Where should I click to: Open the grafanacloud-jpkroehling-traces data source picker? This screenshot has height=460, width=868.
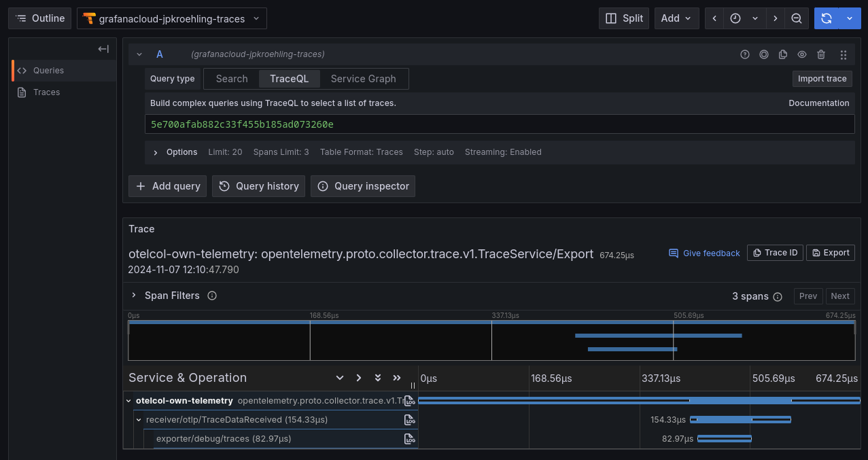[171, 18]
